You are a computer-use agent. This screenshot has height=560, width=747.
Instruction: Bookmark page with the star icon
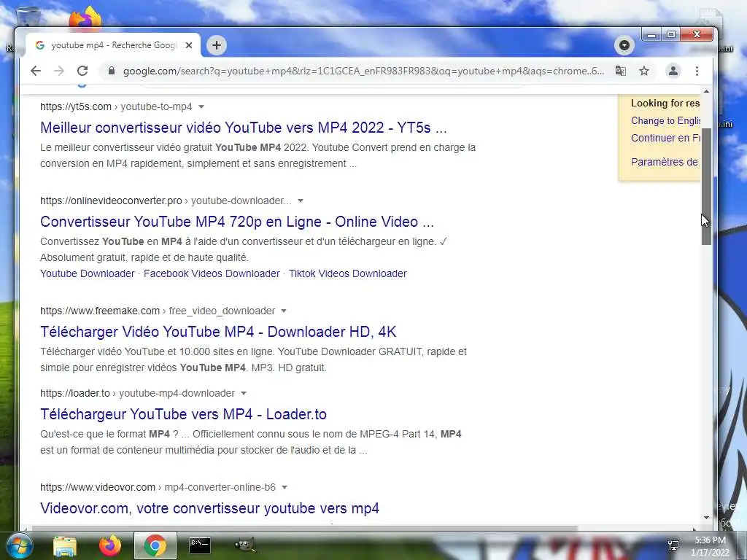[x=644, y=71]
